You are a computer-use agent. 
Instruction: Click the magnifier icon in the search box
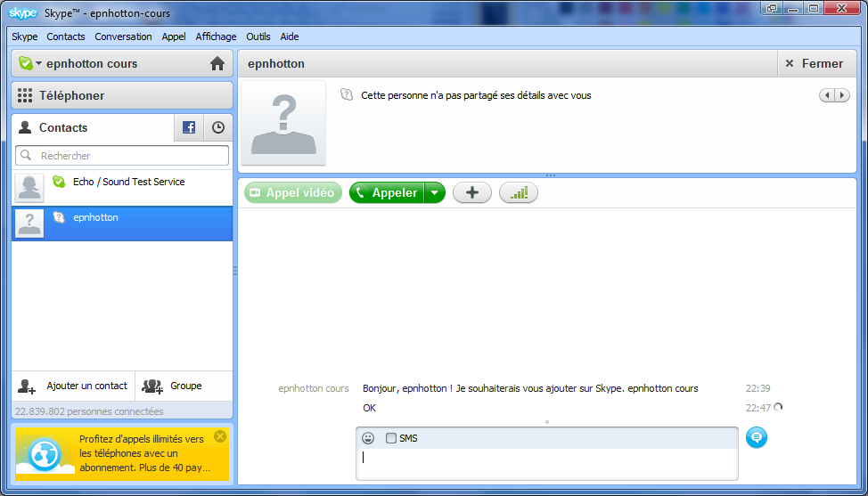coord(26,155)
